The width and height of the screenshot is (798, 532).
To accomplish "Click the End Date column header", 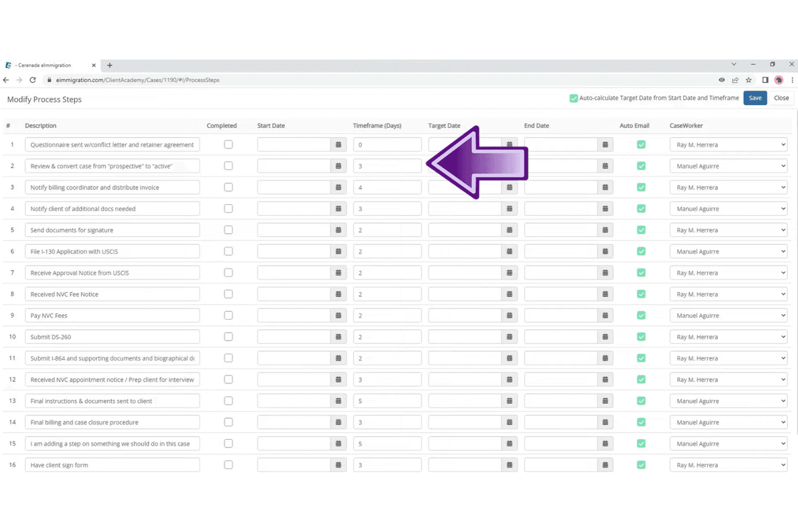I will (x=536, y=126).
